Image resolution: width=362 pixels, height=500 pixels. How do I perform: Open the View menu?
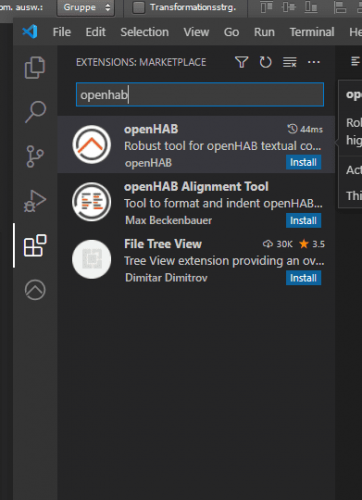pyautogui.click(x=196, y=32)
